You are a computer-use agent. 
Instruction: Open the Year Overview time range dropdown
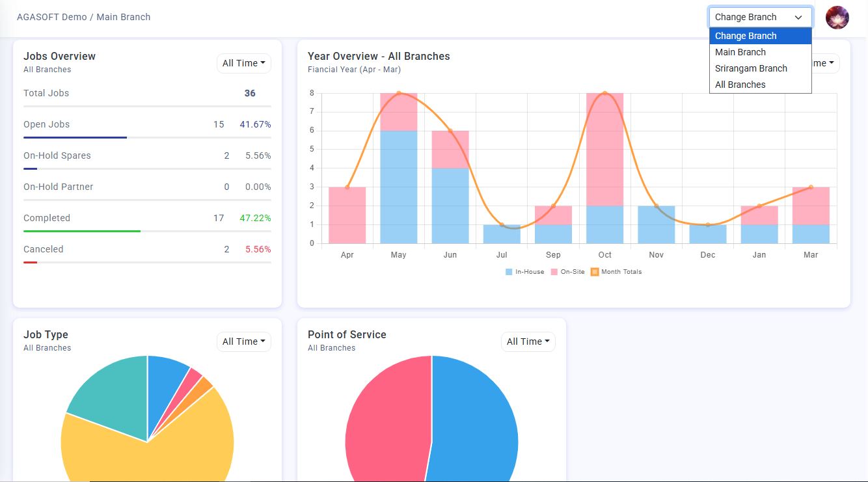coord(825,63)
